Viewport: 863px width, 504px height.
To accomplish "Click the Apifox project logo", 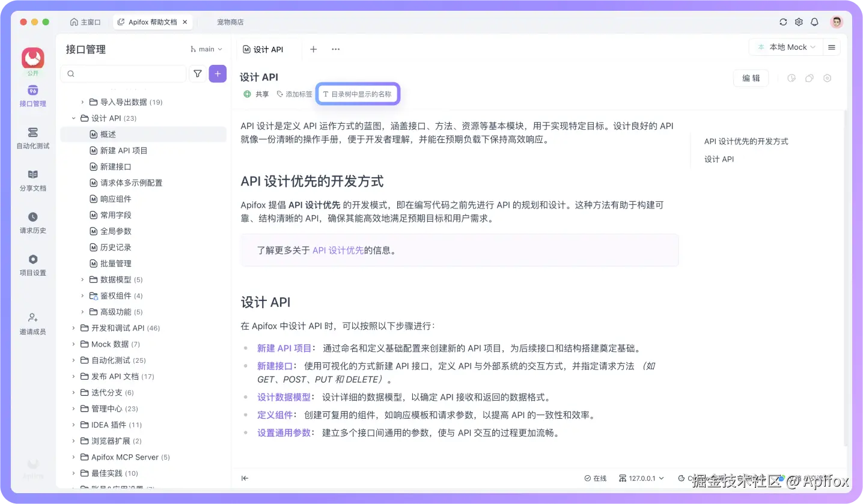I will pyautogui.click(x=33, y=58).
